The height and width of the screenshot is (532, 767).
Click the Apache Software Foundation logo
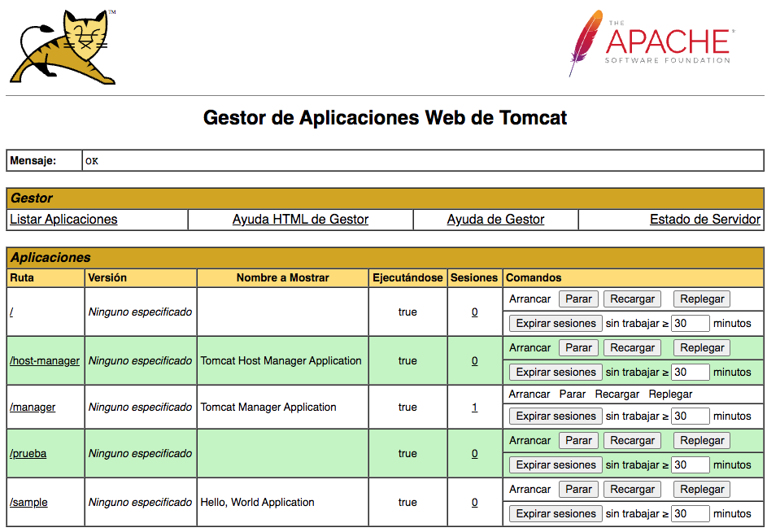[x=652, y=43]
